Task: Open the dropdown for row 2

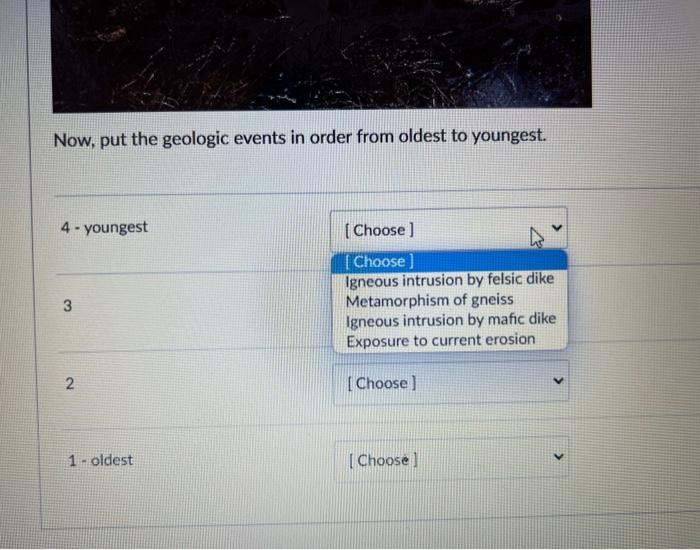Action: [451, 382]
